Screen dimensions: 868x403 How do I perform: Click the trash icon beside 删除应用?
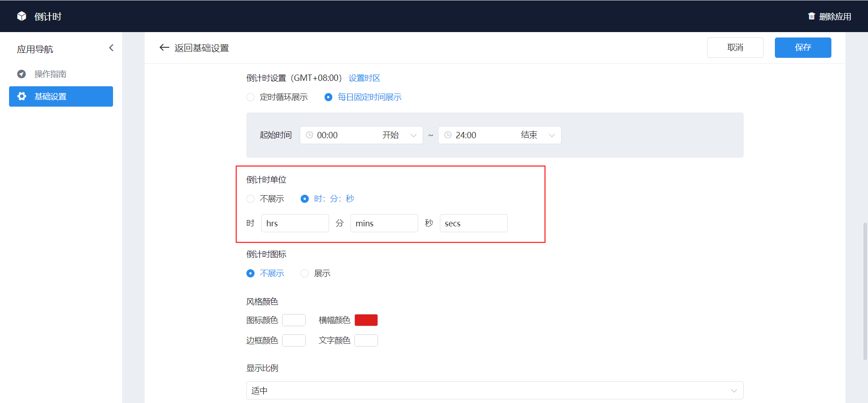pyautogui.click(x=811, y=16)
